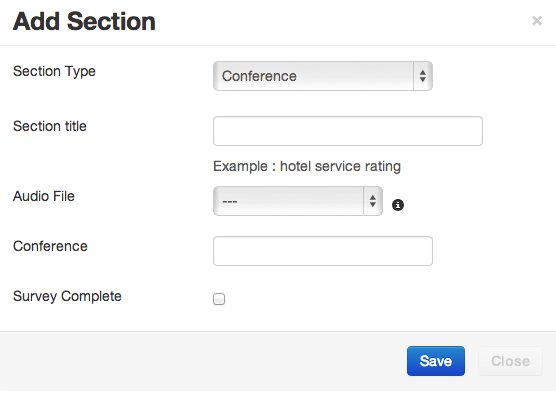
Task: Click the Section Type label
Action: (x=54, y=71)
